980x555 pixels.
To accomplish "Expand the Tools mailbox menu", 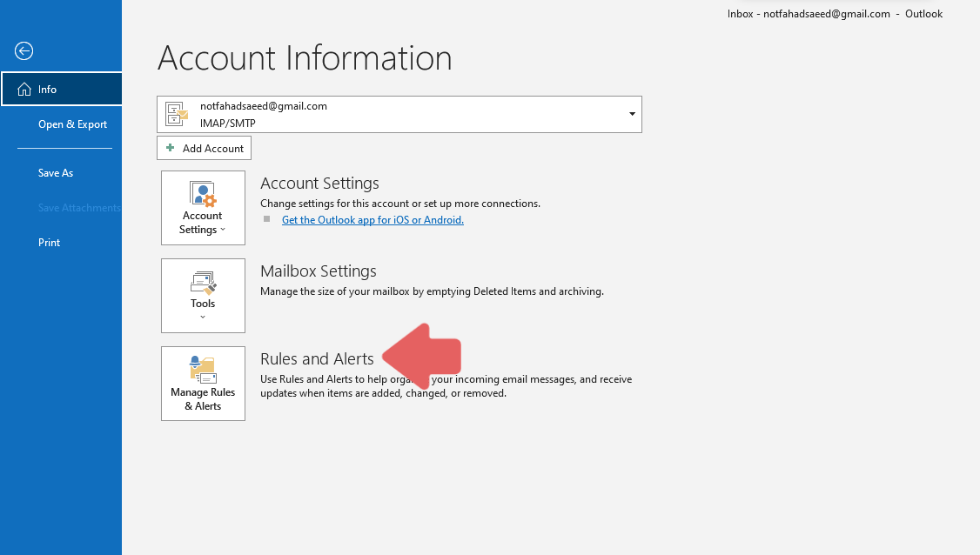I will click(x=203, y=296).
